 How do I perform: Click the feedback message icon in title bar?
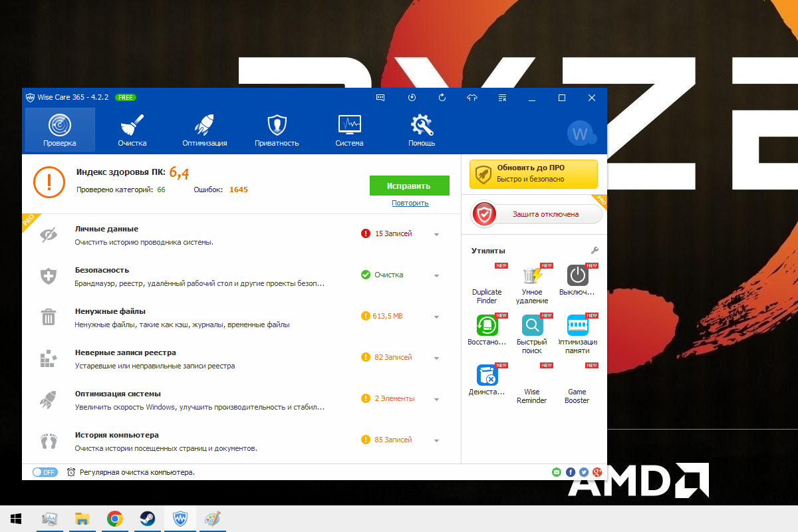tap(380, 98)
